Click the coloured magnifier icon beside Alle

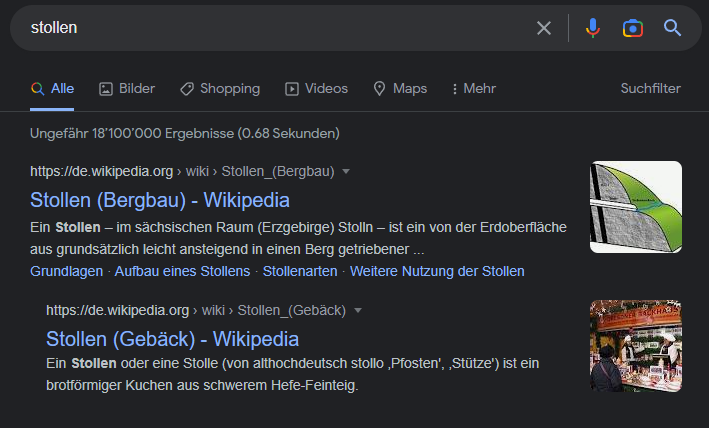pyautogui.click(x=38, y=89)
